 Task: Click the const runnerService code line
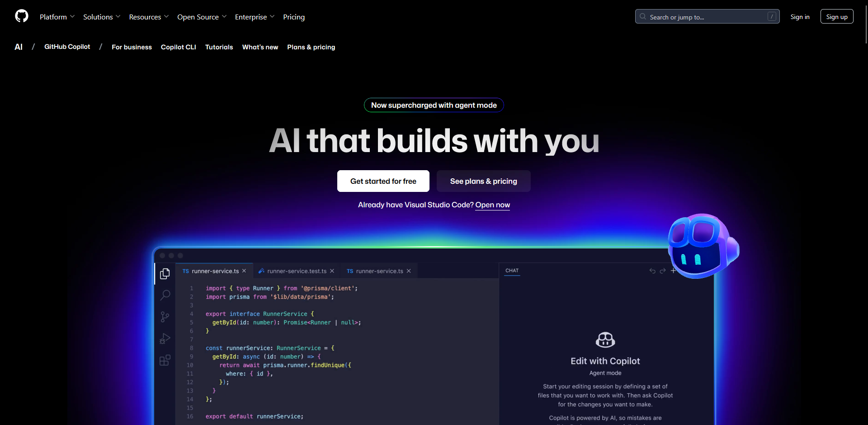click(270, 348)
